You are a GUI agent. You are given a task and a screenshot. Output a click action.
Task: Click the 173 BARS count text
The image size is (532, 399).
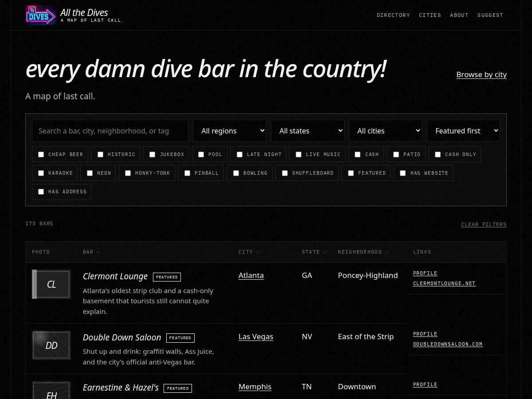coord(39,224)
